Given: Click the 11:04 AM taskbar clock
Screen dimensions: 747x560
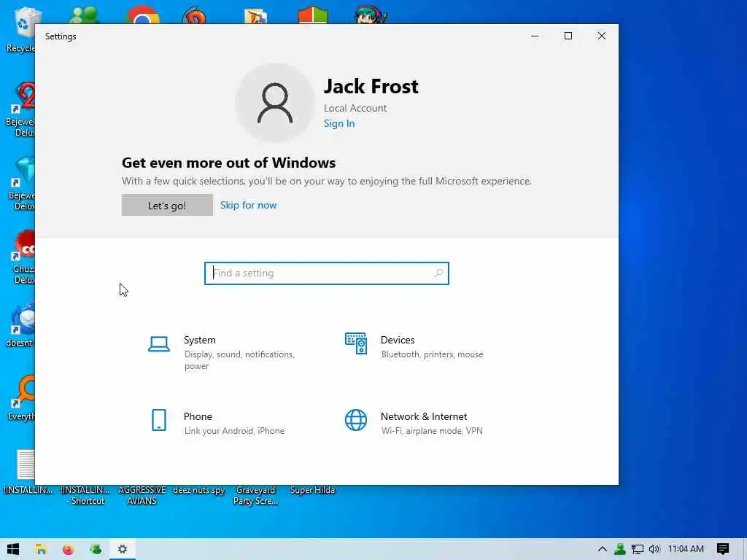Looking at the screenshot, I should click(686, 549).
